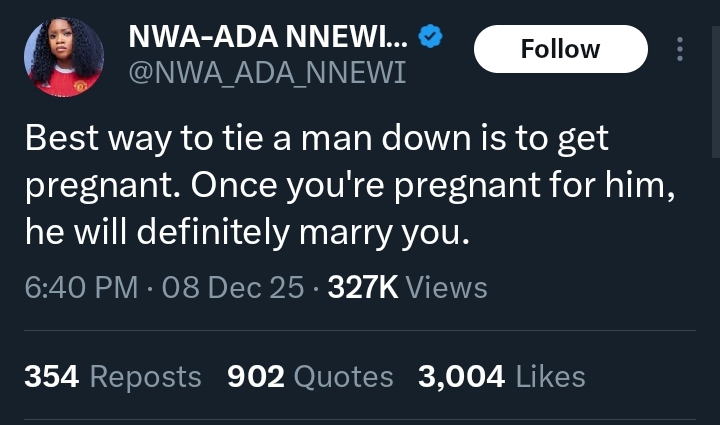Image resolution: width=720 pixels, height=425 pixels.
Task: Follow the NWA-ADA NNEWI account
Action: point(560,49)
